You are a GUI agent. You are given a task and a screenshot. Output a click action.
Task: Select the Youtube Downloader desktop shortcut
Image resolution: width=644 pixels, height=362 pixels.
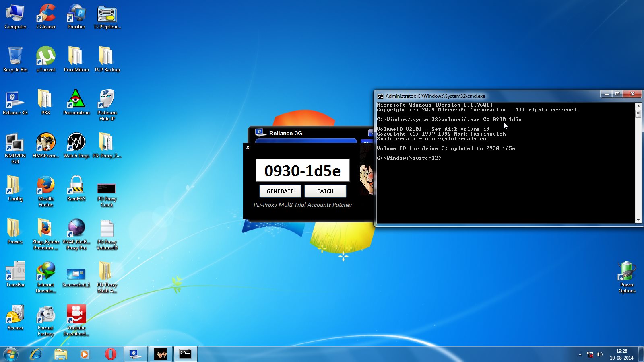pyautogui.click(x=76, y=321)
